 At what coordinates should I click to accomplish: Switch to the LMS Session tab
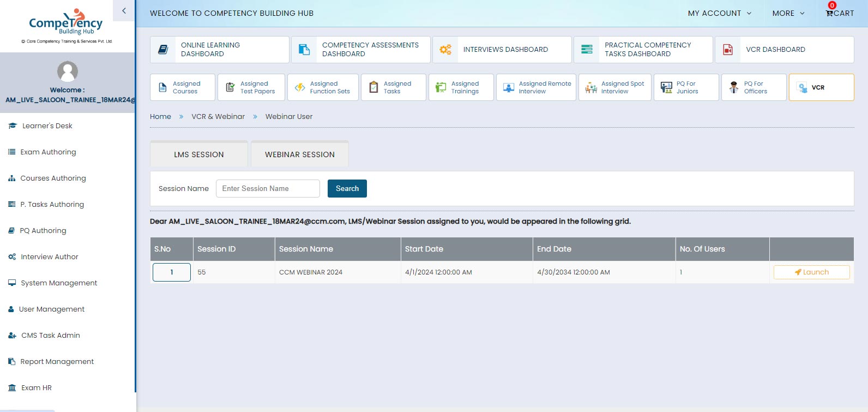tap(199, 154)
